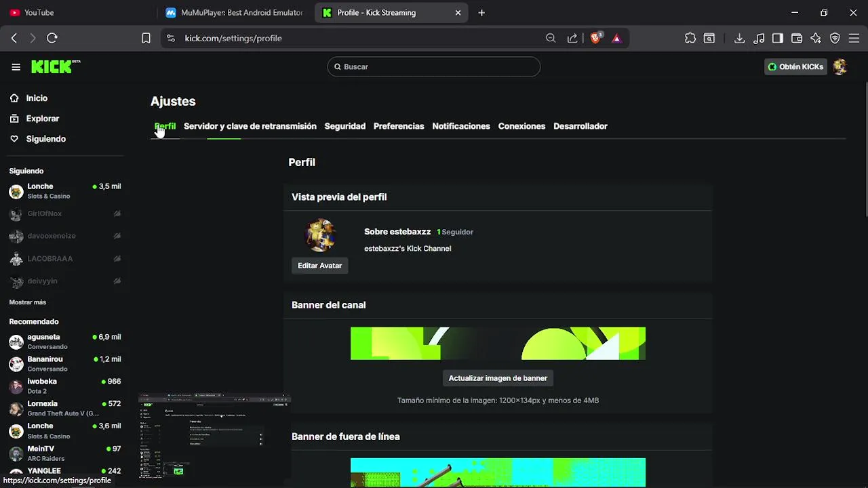Click the Brave VPN shield icon
The height and width of the screenshot is (488, 868).
[835, 39]
